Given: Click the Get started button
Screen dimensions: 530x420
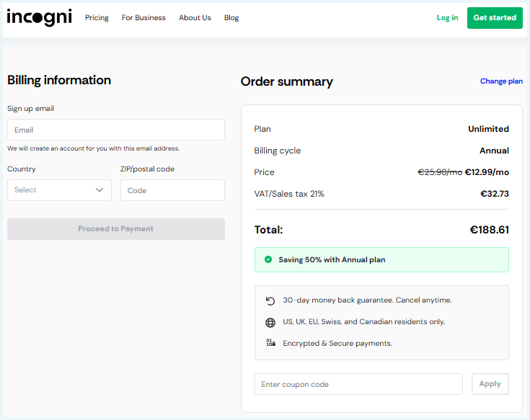Looking at the screenshot, I should coord(495,18).
